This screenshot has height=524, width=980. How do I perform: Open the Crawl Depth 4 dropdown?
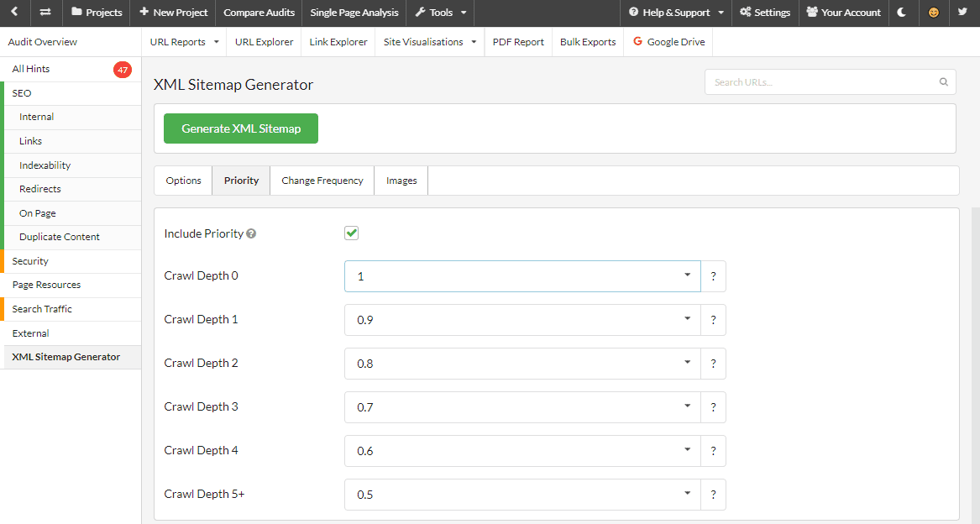[522, 451]
